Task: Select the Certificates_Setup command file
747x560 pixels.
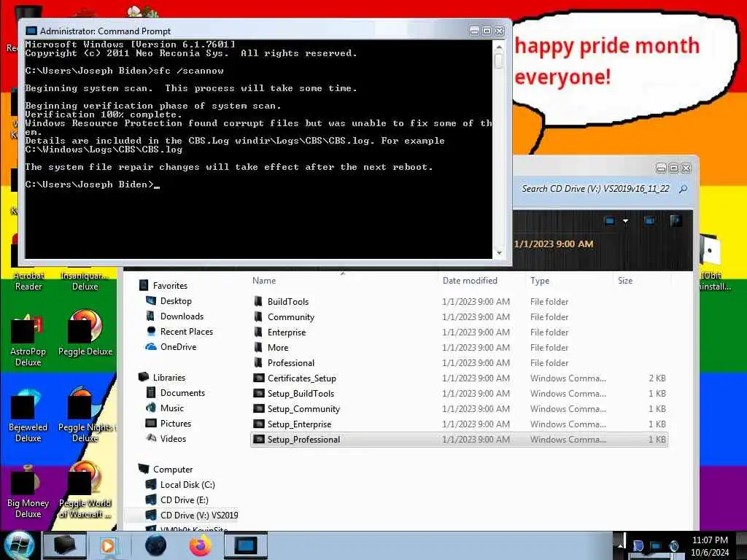Action: point(459,378)
